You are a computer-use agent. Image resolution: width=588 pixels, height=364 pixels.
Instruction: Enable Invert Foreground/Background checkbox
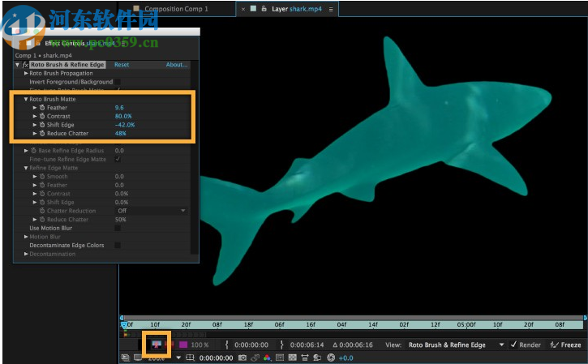pyautogui.click(x=118, y=82)
